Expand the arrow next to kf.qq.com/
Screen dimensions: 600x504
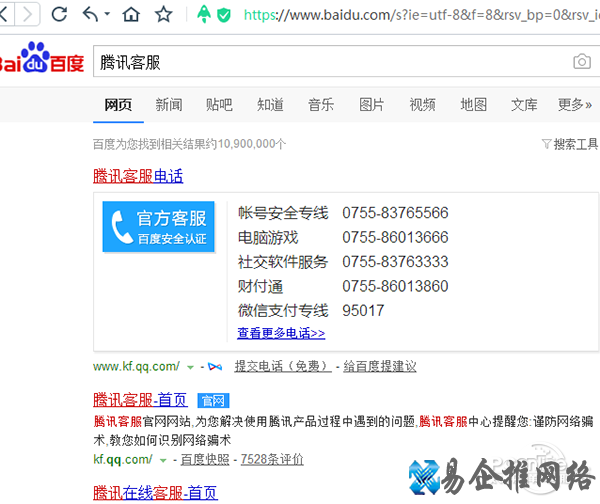[x=163, y=460]
